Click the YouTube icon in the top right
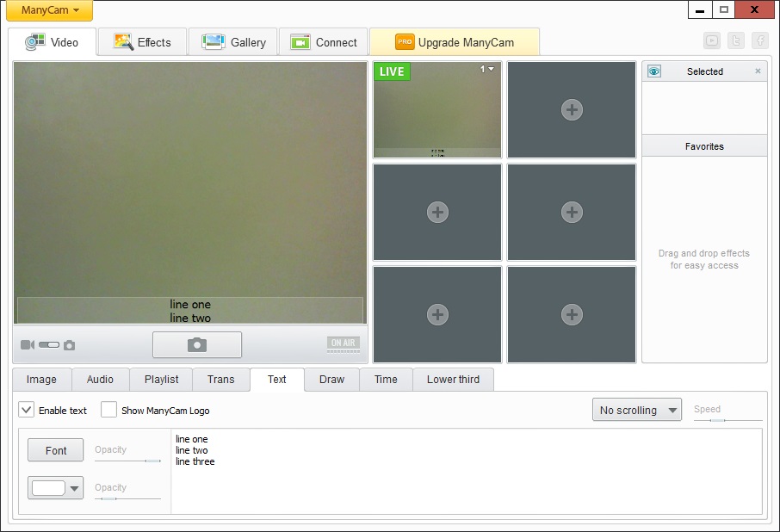The width and height of the screenshot is (780, 532). [x=712, y=40]
